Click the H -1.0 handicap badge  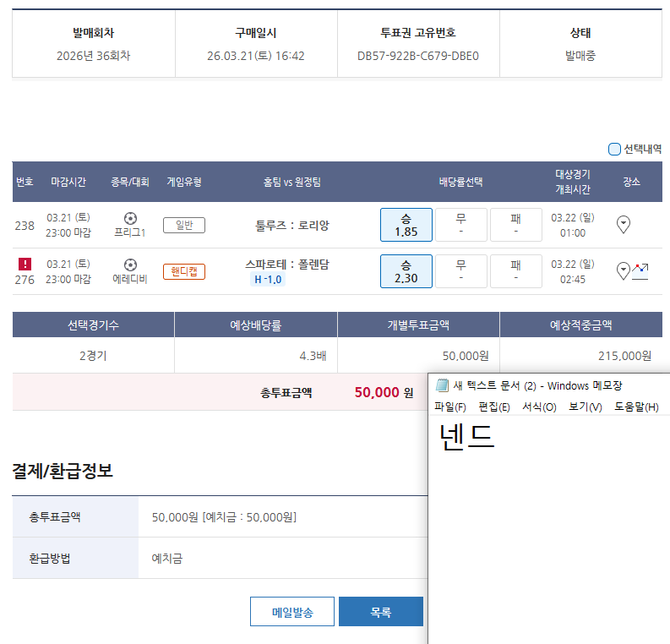(267, 280)
